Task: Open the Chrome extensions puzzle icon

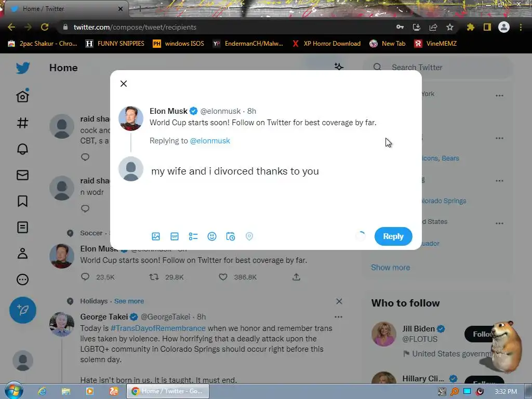Action: tap(470, 27)
